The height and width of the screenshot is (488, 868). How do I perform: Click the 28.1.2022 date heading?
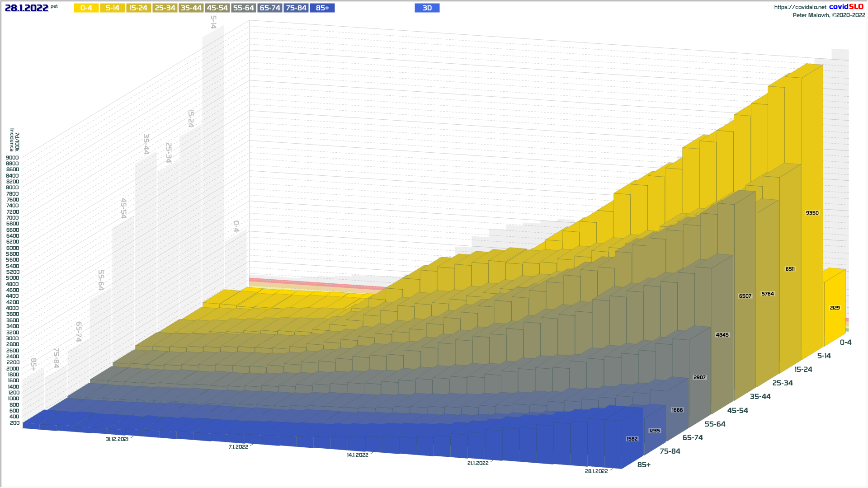[26, 8]
